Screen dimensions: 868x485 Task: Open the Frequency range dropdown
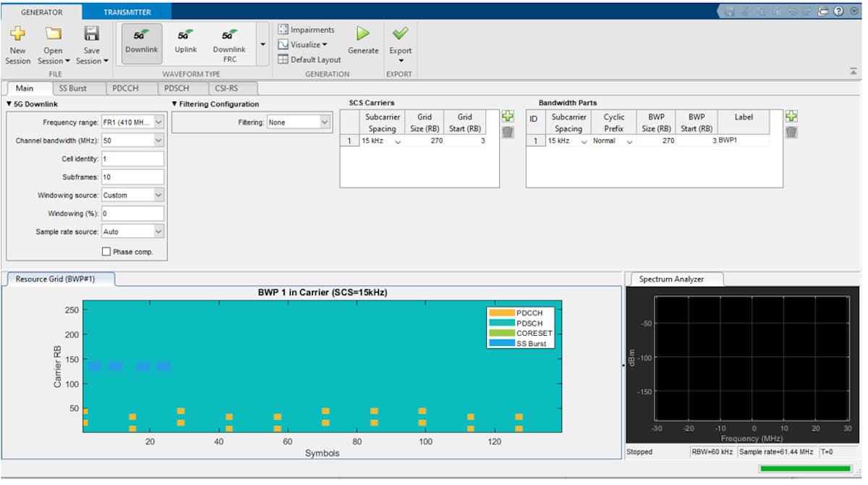coord(158,122)
